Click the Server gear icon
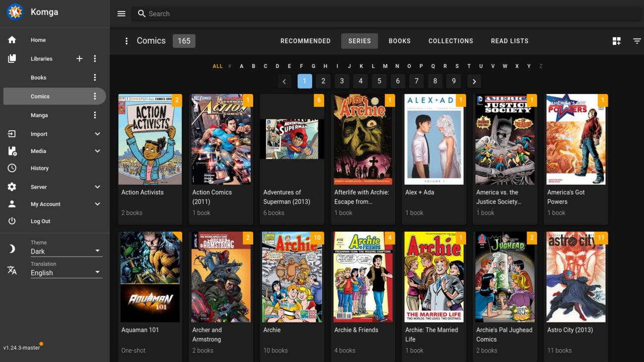 pos(12,187)
